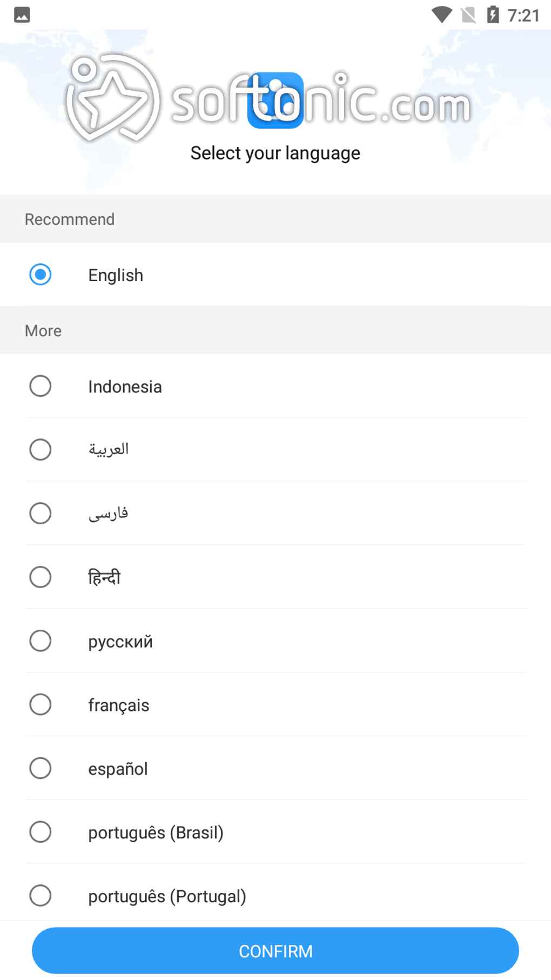Image resolution: width=551 pixels, height=980 pixels.
Task: Tap the no-SIM card status icon
Action: [x=468, y=15]
